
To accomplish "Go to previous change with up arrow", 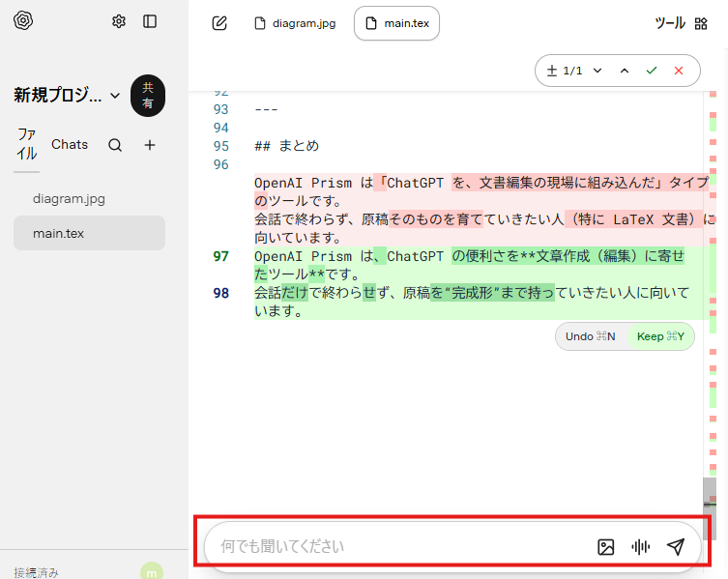I will [625, 71].
